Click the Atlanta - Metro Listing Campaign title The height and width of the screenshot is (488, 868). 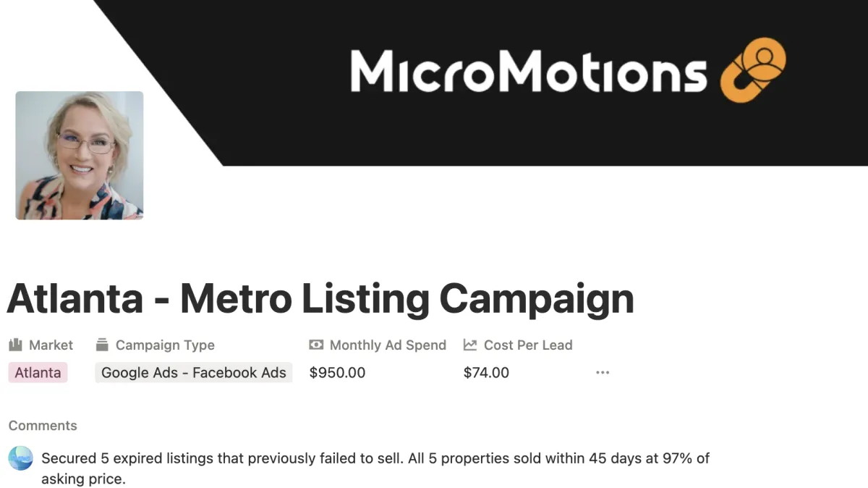[x=320, y=298]
